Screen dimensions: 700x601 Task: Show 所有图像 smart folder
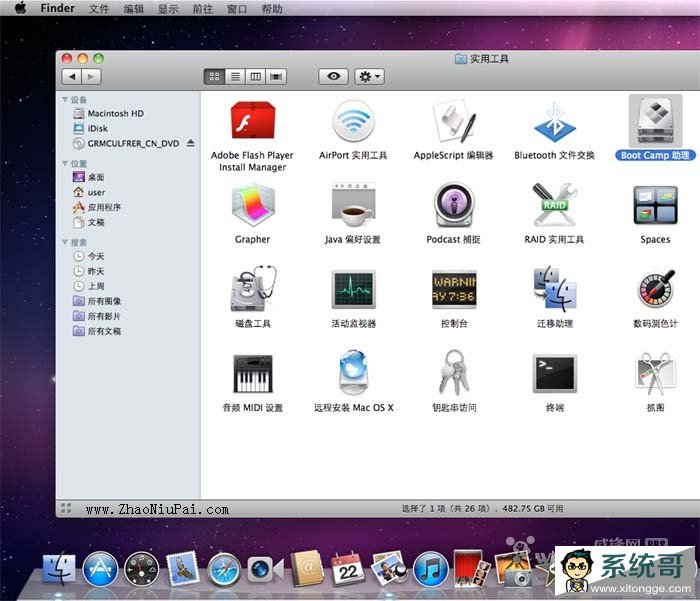click(x=97, y=301)
